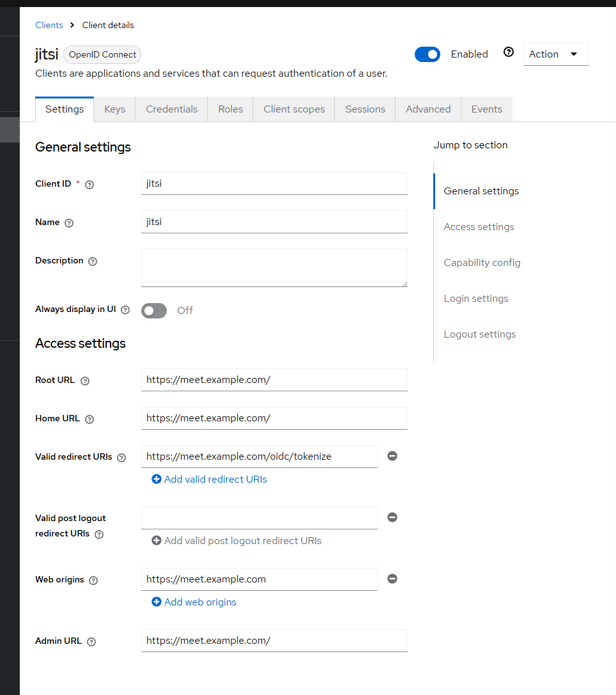Edit the Root URL field
This screenshot has width=616, height=695.
[x=274, y=380]
